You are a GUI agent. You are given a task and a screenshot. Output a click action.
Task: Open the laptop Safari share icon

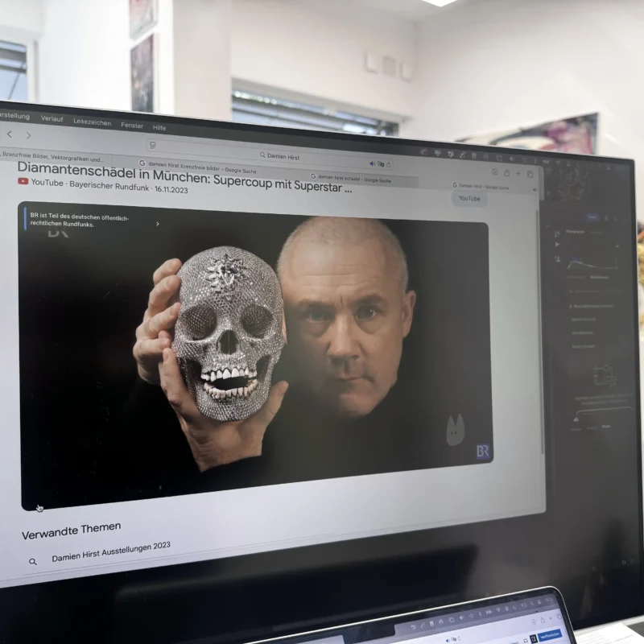(x=542, y=620)
